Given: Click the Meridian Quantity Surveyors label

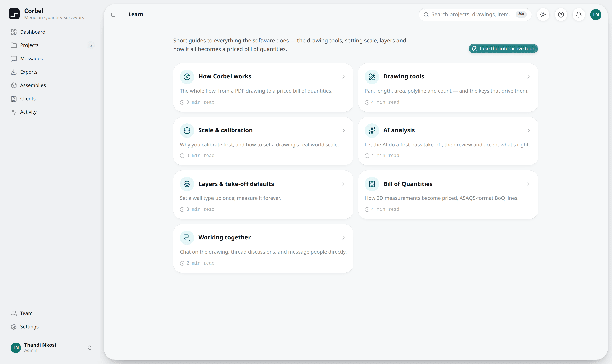Looking at the screenshot, I should pos(54,17).
